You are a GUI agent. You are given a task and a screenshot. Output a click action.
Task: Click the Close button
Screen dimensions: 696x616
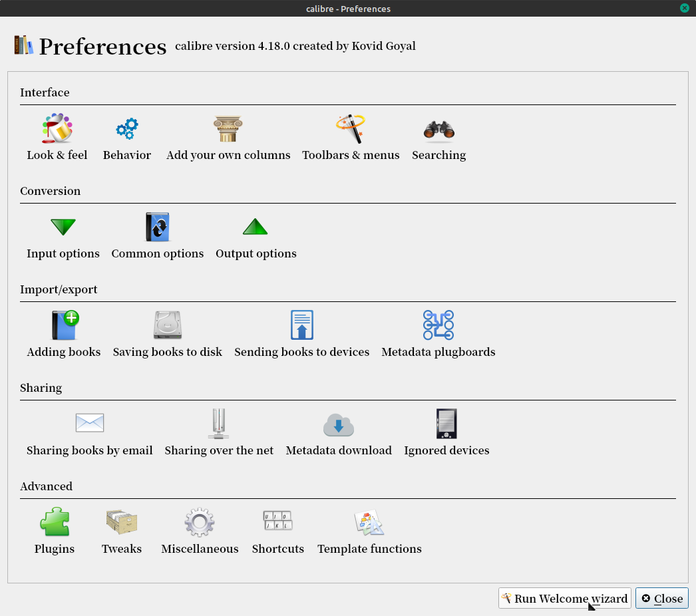coord(662,598)
